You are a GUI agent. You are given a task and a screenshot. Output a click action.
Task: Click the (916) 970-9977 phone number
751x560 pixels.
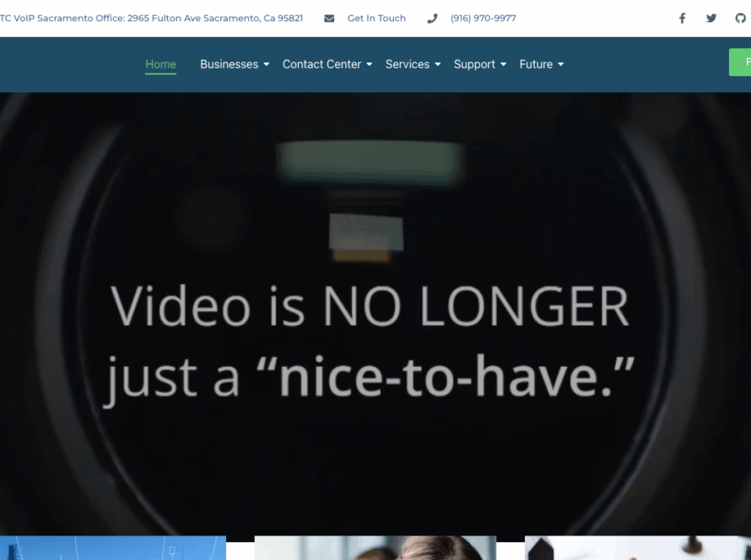point(483,19)
